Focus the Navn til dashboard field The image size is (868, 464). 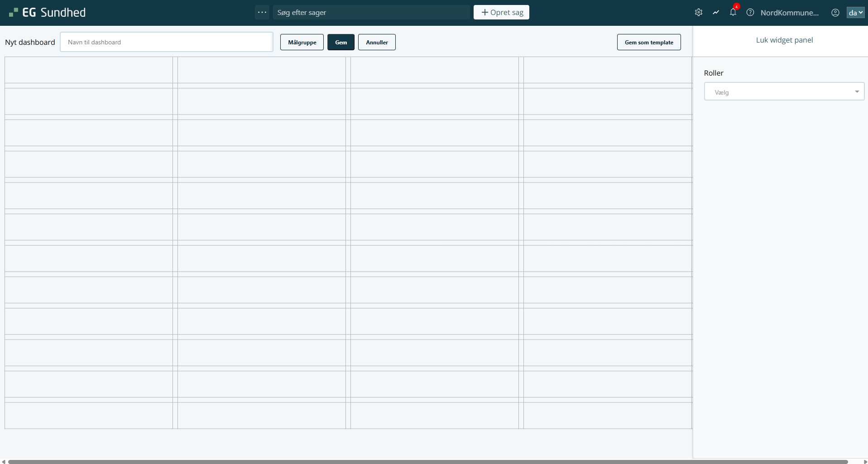pyautogui.click(x=167, y=42)
